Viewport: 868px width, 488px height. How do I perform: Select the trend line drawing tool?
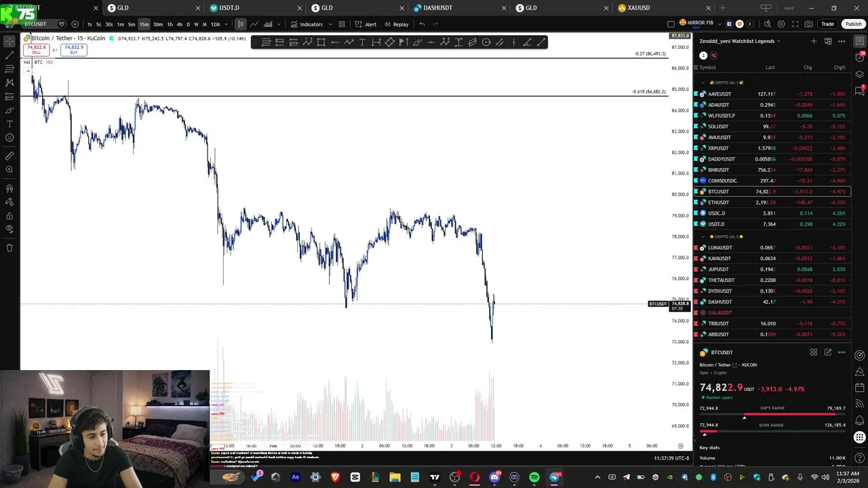click(x=9, y=55)
